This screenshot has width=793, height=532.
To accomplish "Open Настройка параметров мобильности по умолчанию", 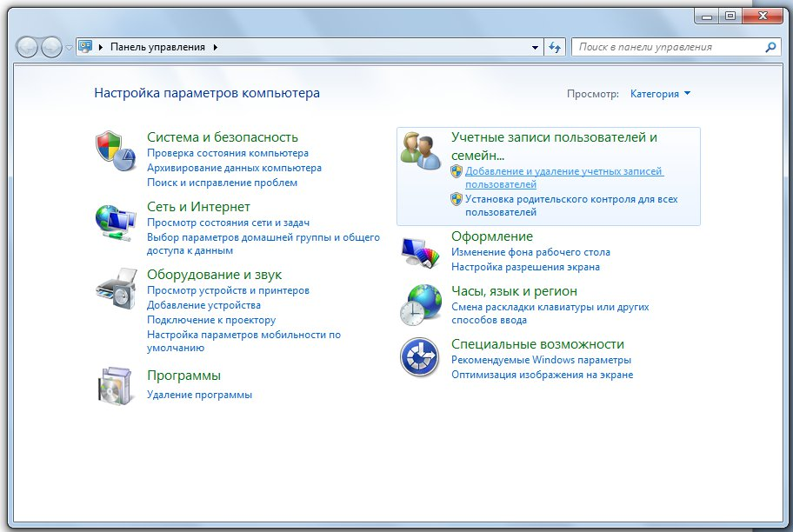I will click(x=243, y=341).
